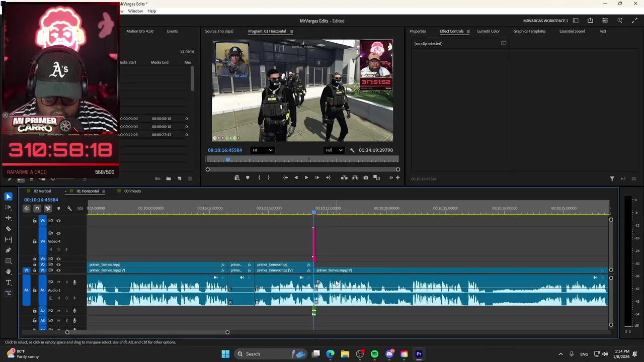Screen dimensions: 644x362
Task: Toggle Effect Controls timeline view
Action: coord(504,43)
